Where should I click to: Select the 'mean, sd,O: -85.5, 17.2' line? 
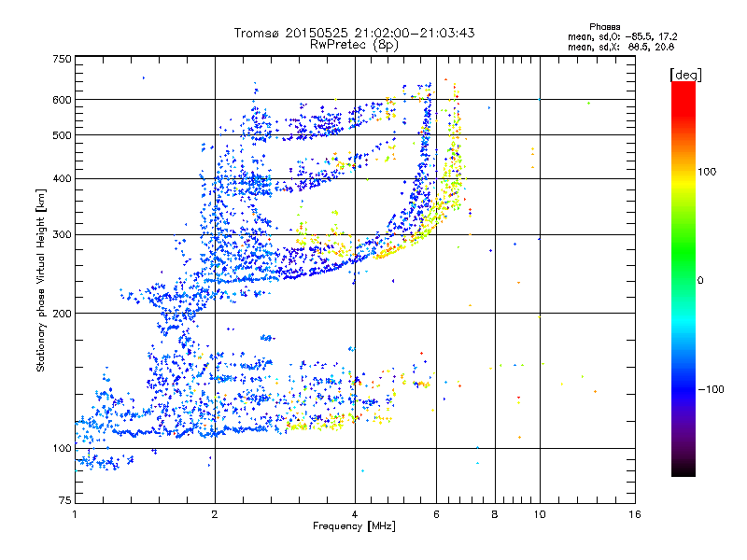pyautogui.click(x=622, y=36)
